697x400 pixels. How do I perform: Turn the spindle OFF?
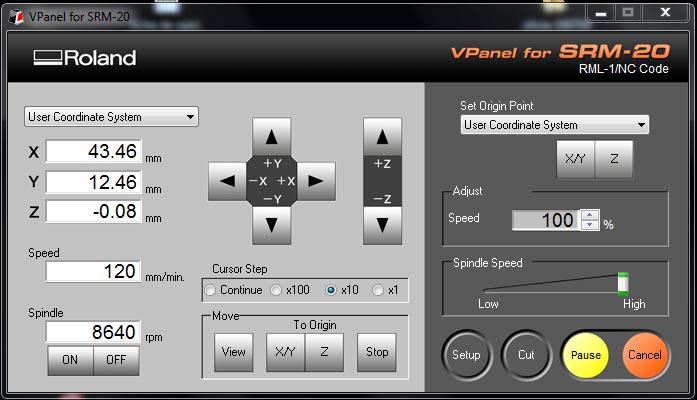116,360
